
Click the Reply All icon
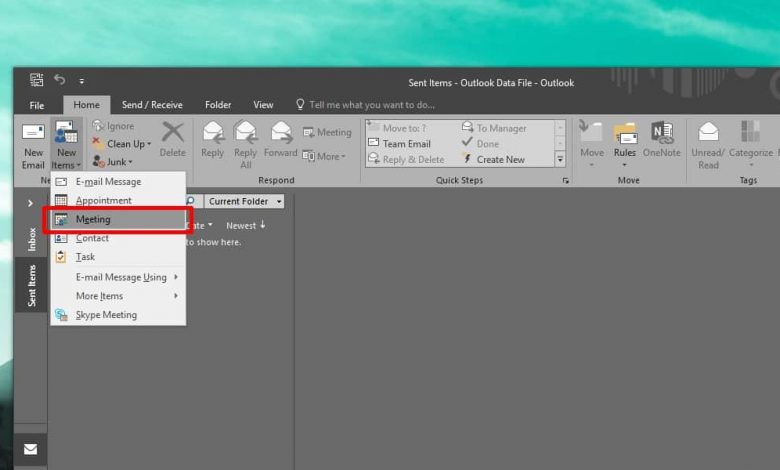[x=246, y=132]
